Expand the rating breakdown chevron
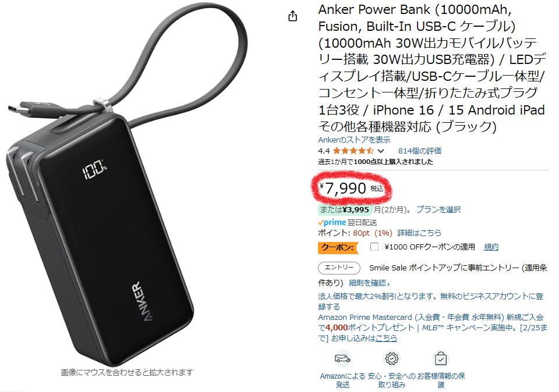 coord(381,151)
